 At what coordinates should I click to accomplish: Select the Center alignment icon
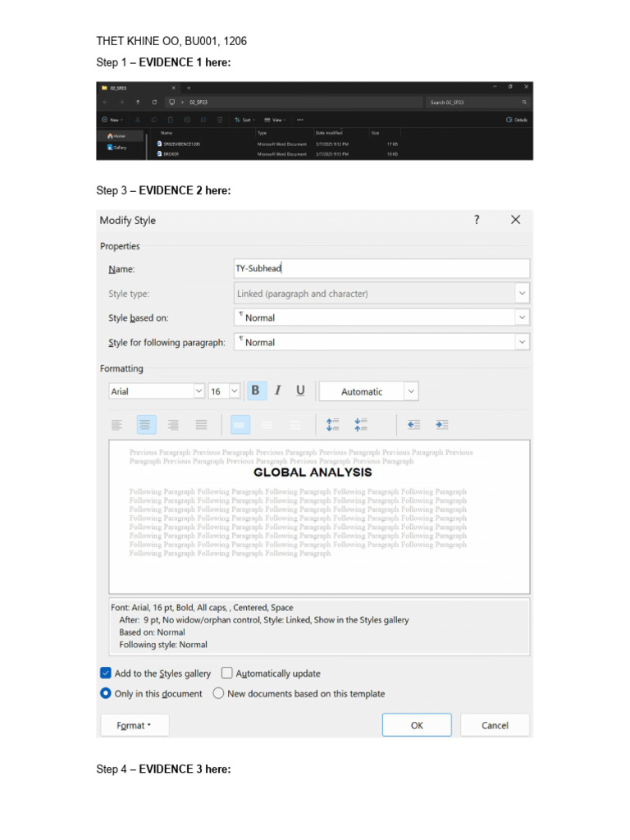point(144,425)
